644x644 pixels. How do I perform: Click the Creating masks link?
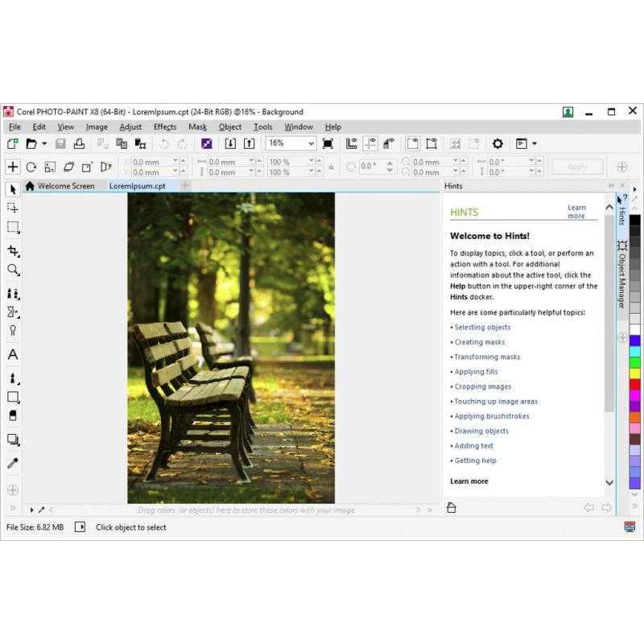click(x=480, y=342)
